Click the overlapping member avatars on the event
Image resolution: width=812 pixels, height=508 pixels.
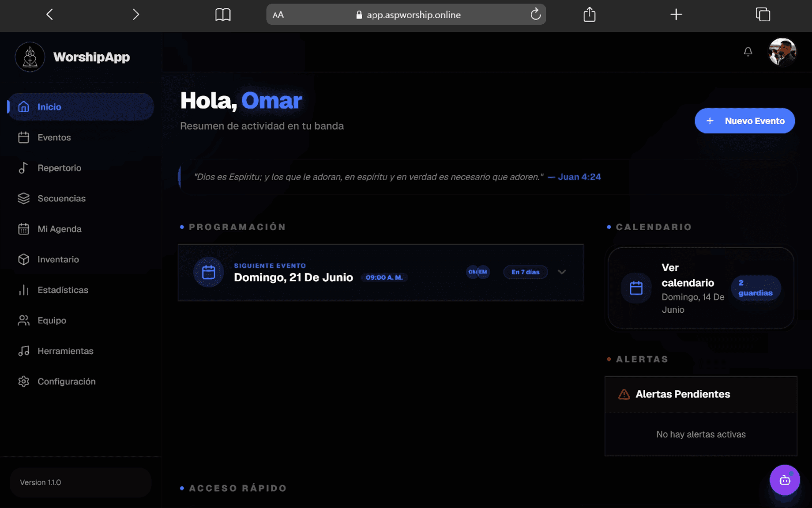point(478,272)
